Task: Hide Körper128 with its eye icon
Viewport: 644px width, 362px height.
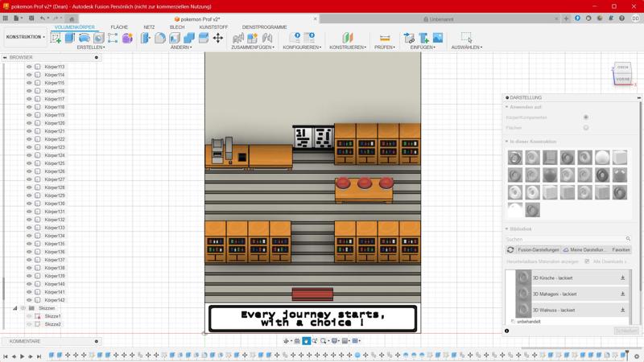Action: pyautogui.click(x=29, y=187)
